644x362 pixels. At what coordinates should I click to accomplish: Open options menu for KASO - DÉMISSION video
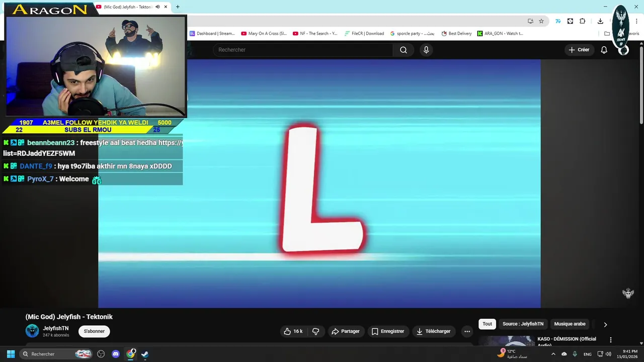(611, 340)
